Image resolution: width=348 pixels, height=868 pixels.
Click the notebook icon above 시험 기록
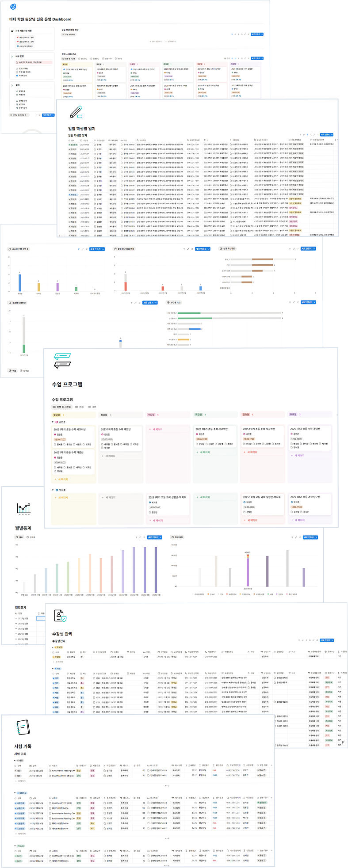tap(22, 727)
